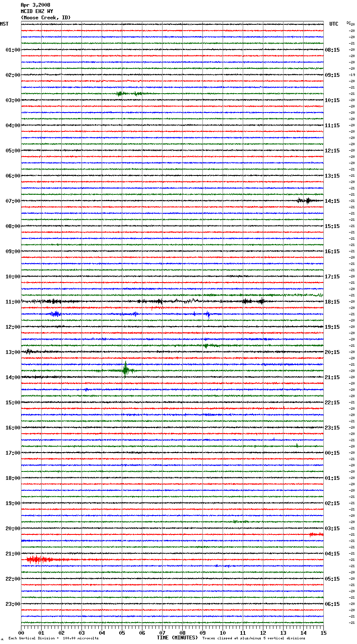Click the "Each Vertical Division = 100.00 microvolts" note
This screenshot has height=644, width=357.
pos(54,639)
